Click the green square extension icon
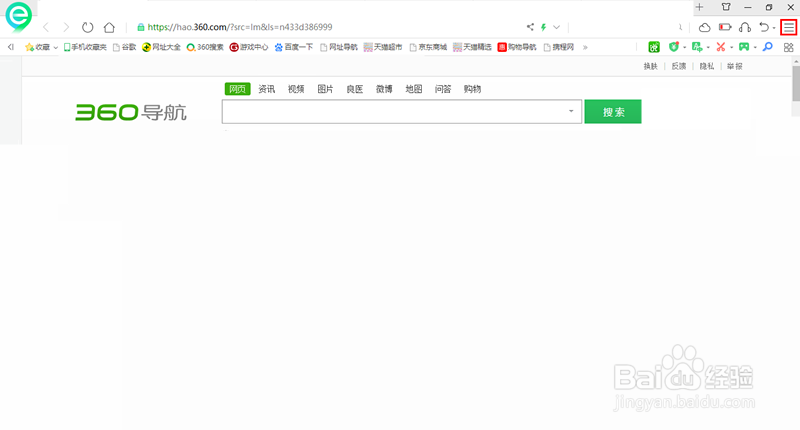 tap(654, 47)
